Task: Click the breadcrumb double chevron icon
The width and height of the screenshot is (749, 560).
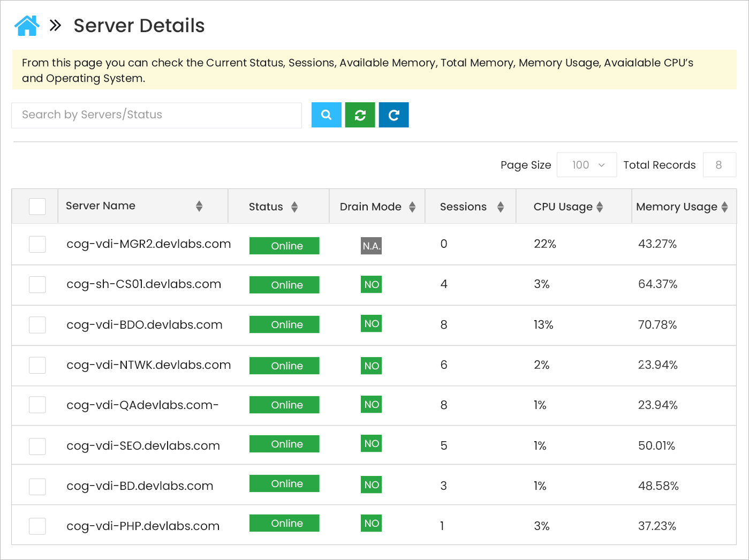Action: [55, 26]
